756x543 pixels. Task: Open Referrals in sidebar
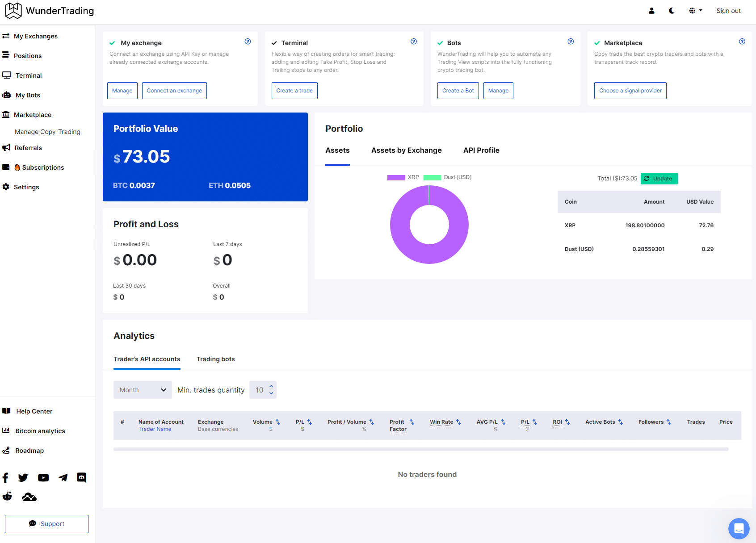(22, 148)
